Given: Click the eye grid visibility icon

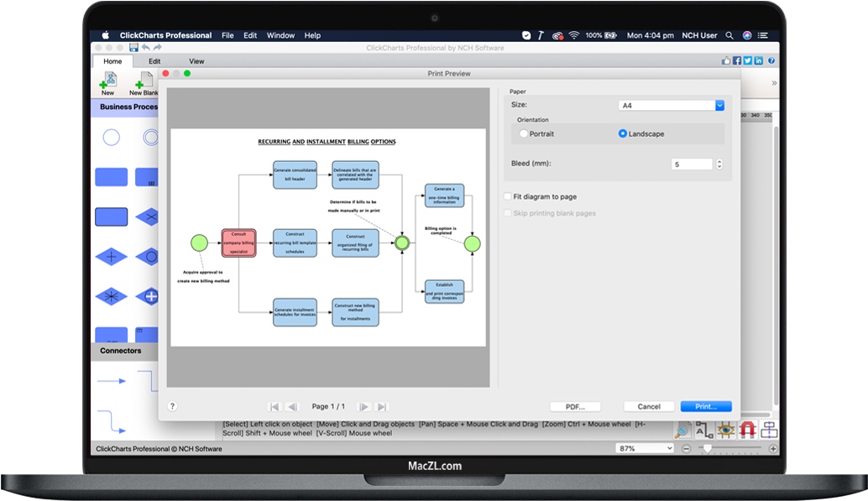Looking at the screenshot, I should pyautogui.click(x=725, y=430).
